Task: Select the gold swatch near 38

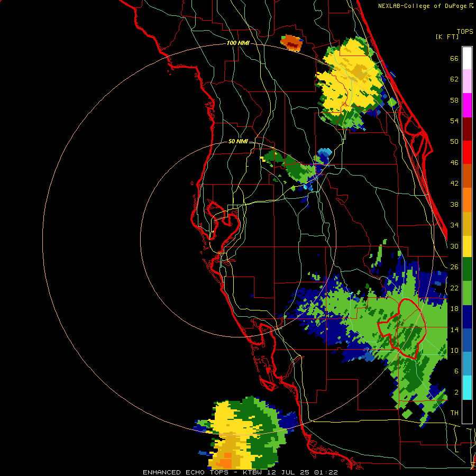Action: coord(467,224)
